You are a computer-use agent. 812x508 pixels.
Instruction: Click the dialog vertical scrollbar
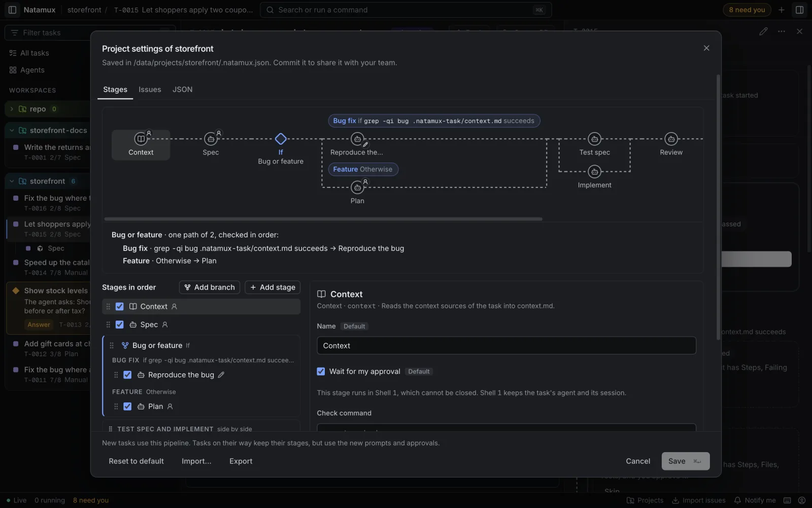tap(718, 207)
